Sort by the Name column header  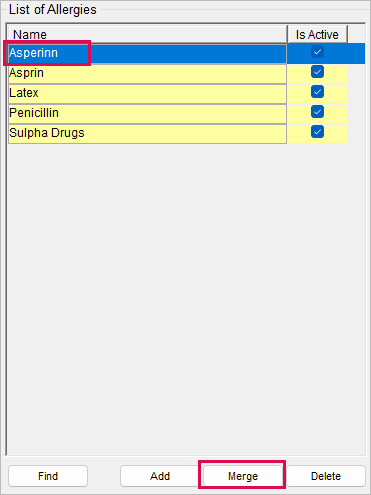(x=147, y=34)
